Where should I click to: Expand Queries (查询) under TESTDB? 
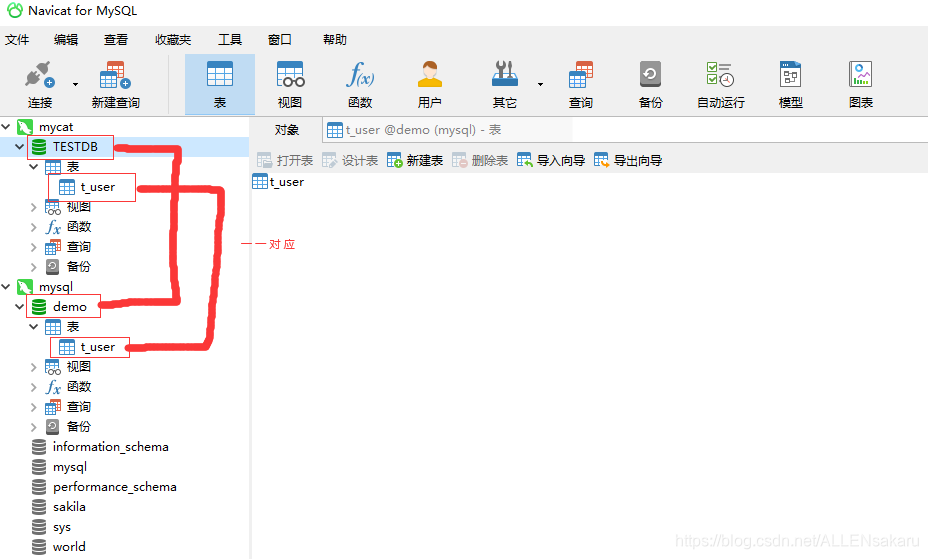(x=34, y=247)
